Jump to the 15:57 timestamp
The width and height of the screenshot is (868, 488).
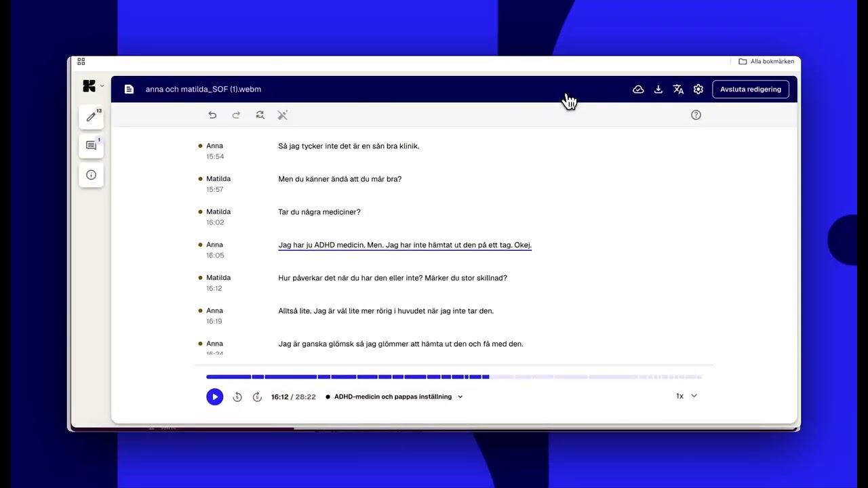pos(215,190)
